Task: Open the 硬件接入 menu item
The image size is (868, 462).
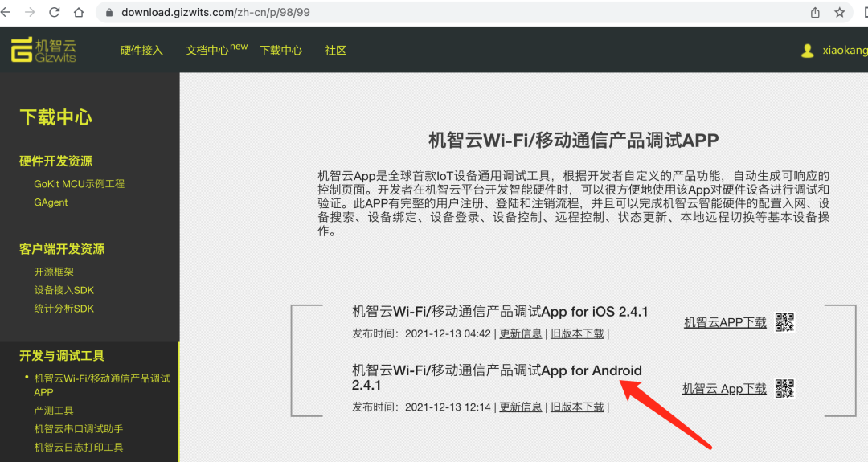Action: coord(141,51)
